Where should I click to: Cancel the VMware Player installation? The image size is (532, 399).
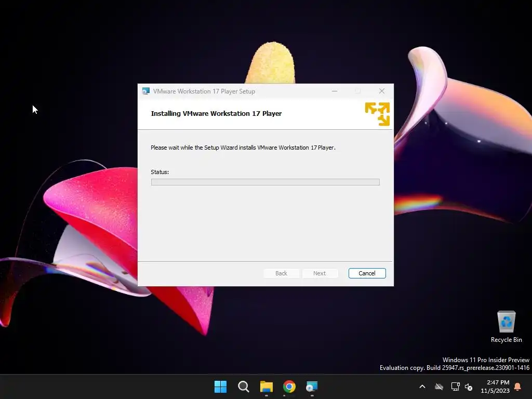pyautogui.click(x=367, y=273)
